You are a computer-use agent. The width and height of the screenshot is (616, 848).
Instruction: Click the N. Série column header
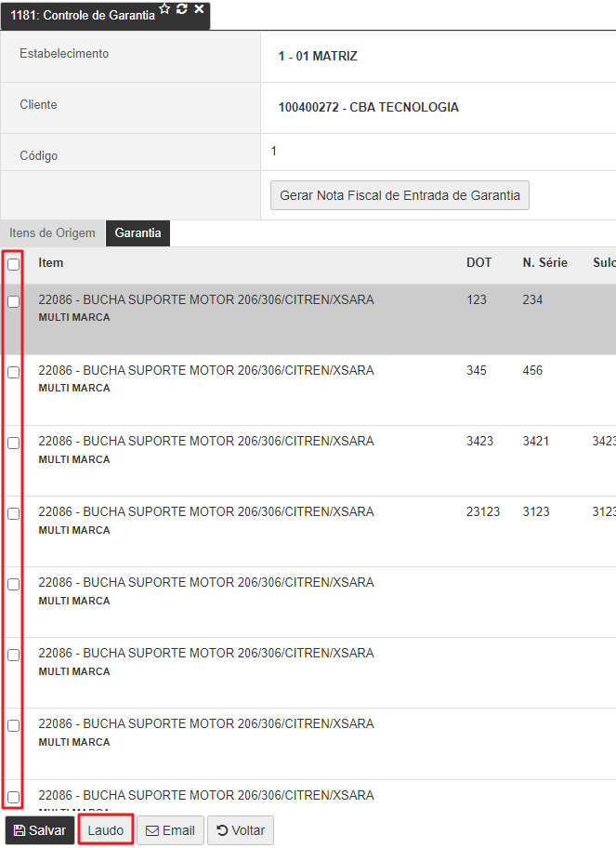(x=544, y=263)
